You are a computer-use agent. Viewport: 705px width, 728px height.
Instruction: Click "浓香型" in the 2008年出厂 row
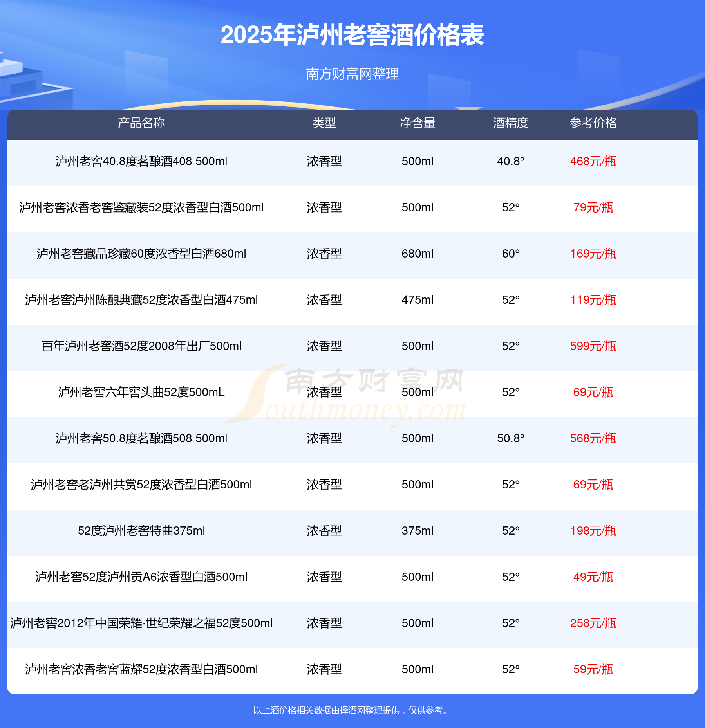pyautogui.click(x=324, y=346)
